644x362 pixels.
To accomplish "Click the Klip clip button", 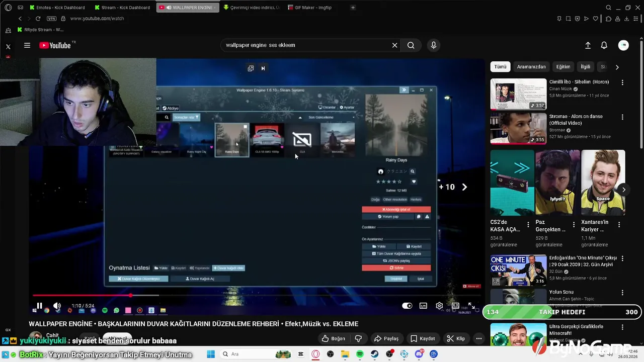I will (456, 338).
